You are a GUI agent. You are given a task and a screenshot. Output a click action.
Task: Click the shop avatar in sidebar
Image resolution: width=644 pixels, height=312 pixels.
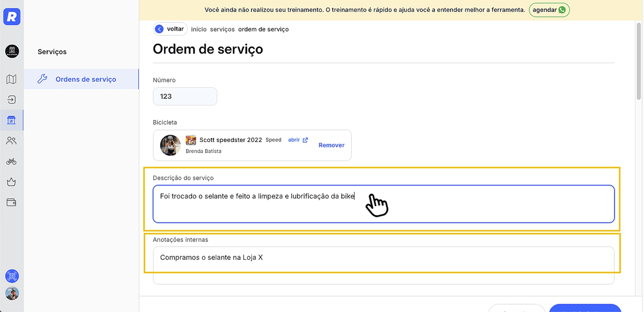click(x=12, y=51)
